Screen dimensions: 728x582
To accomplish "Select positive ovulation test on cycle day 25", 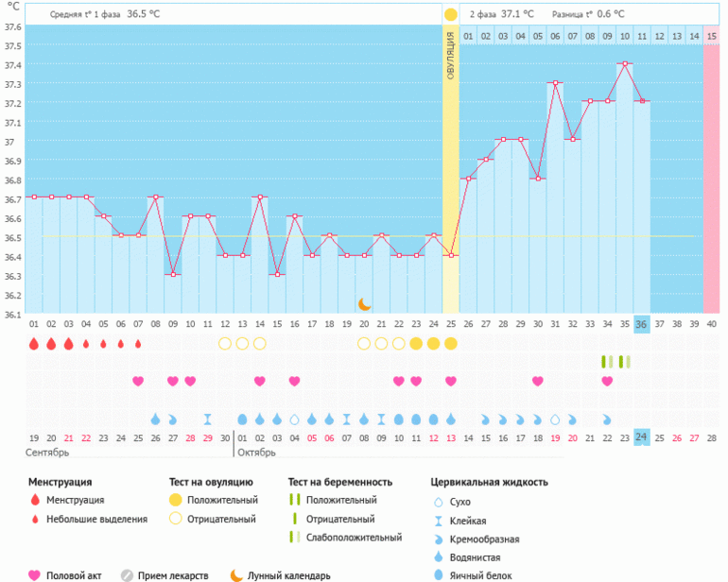I will (x=450, y=344).
